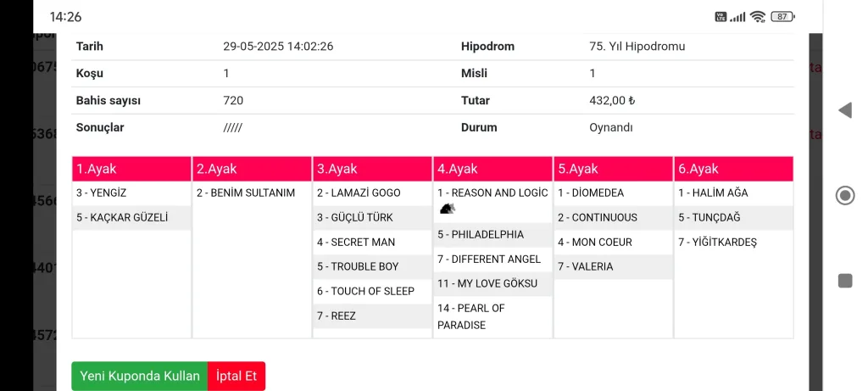This screenshot has height=391, width=868.
Task: Tap the battery indicator in status bar
Action: (x=782, y=16)
